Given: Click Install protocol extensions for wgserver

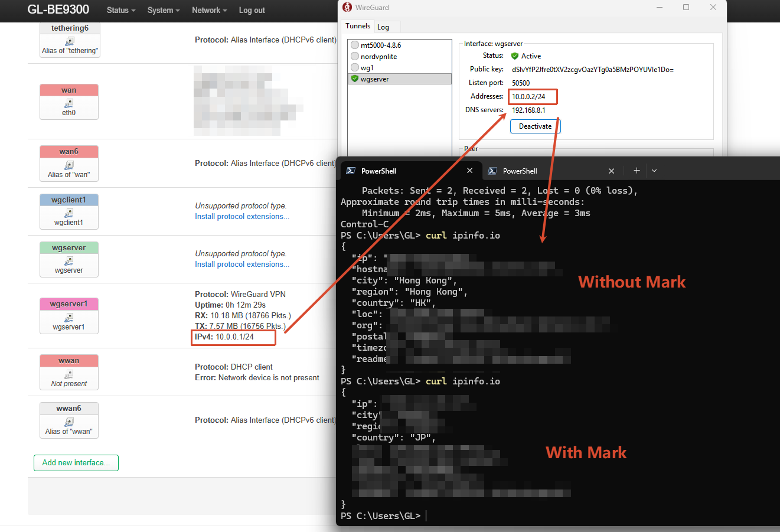Looking at the screenshot, I should click(242, 265).
